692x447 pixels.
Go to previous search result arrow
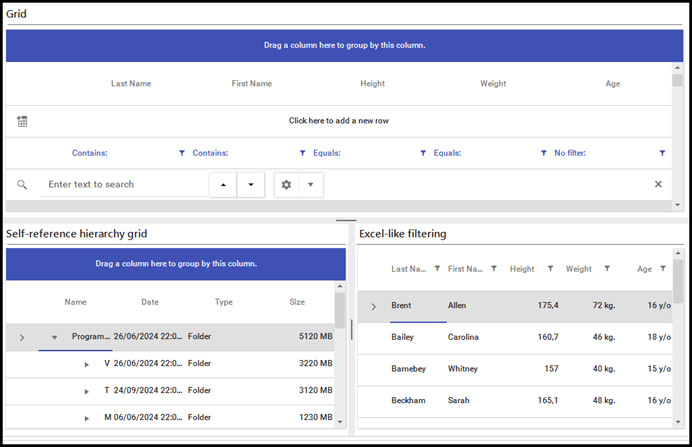tap(223, 185)
